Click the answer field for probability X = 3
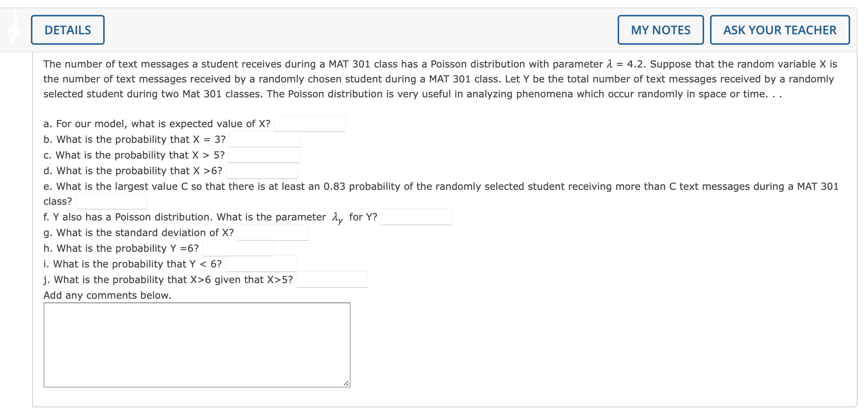This screenshot has width=868, height=411. click(x=264, y=139)
